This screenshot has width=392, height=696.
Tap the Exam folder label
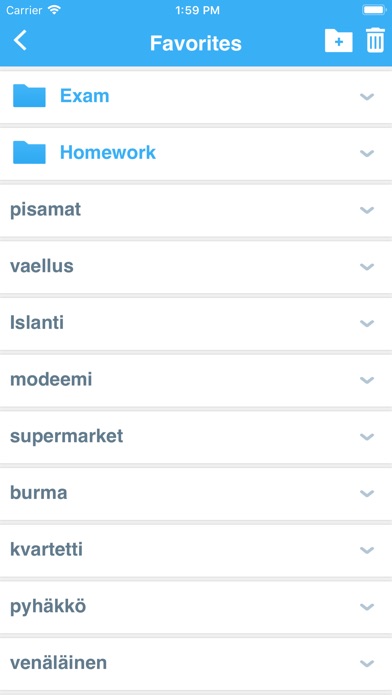(x=85, y=96)
